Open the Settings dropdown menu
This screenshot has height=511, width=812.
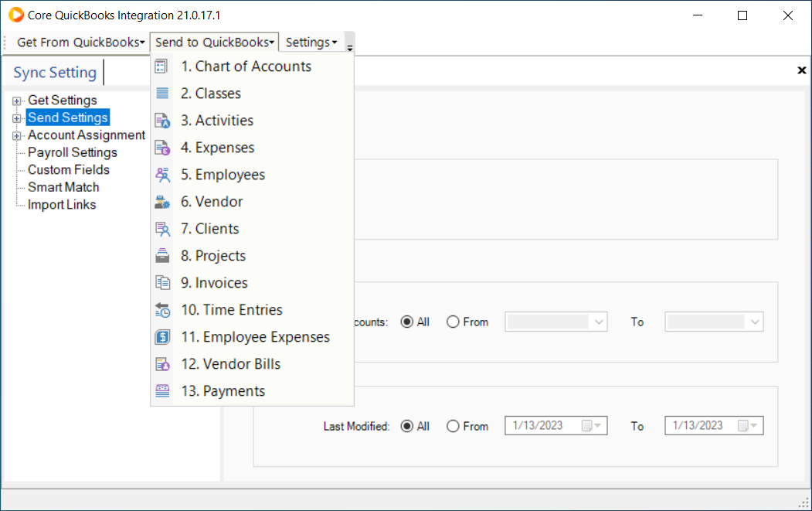pyautogui.click(x=311, y=42)
